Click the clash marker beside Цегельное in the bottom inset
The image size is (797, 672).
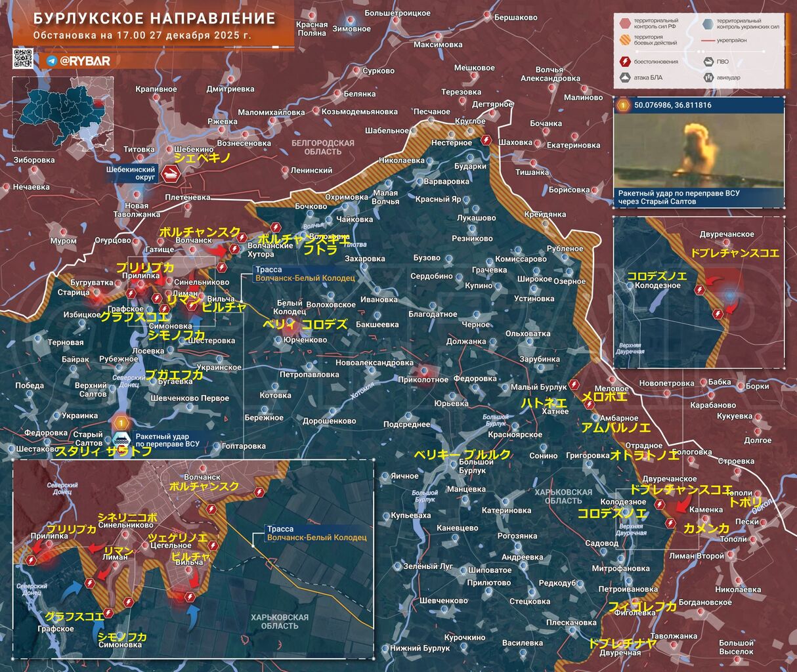pyautogui.click(x=213, y=546)
